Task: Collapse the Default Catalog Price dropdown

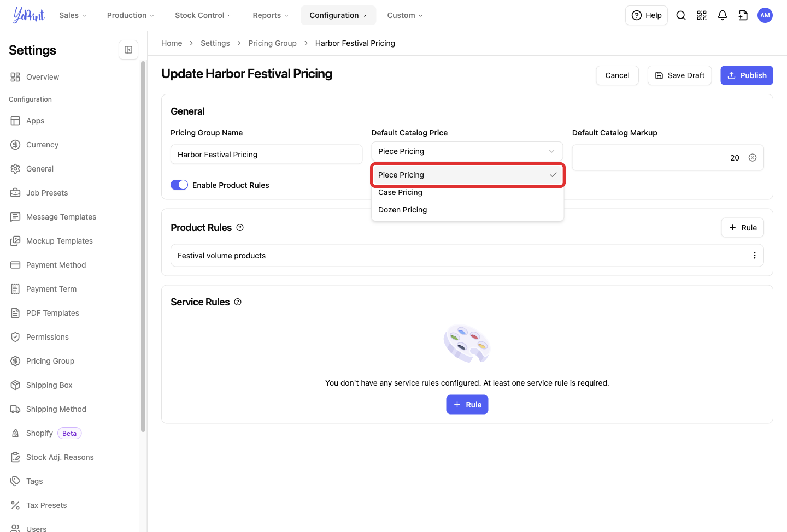Action: 467,151
